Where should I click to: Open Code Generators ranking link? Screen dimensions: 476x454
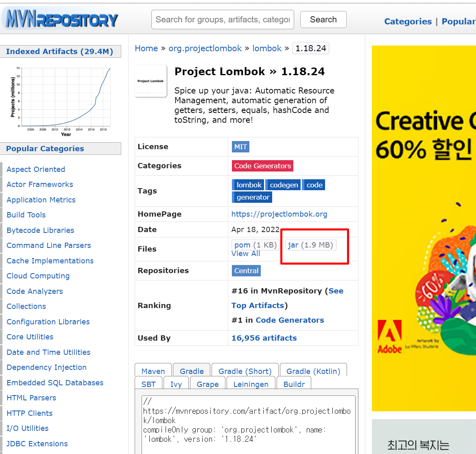(290, 320)
